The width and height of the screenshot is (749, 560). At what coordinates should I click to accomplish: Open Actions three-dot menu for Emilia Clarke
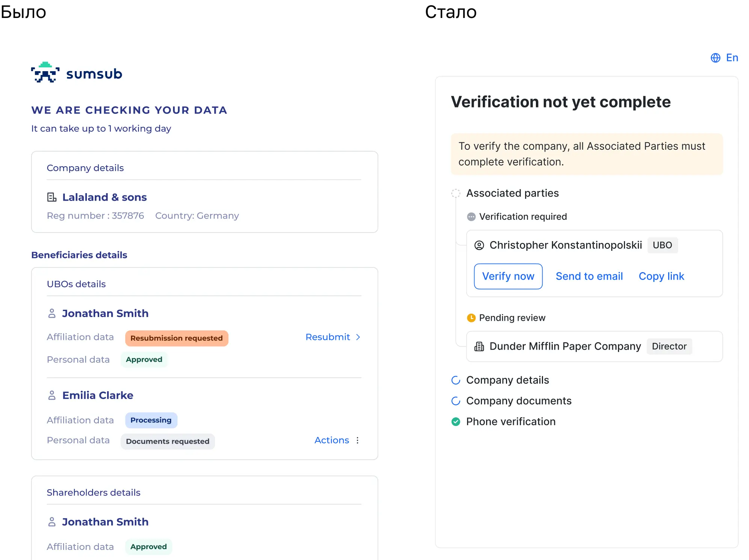click(x=358, y=440)
